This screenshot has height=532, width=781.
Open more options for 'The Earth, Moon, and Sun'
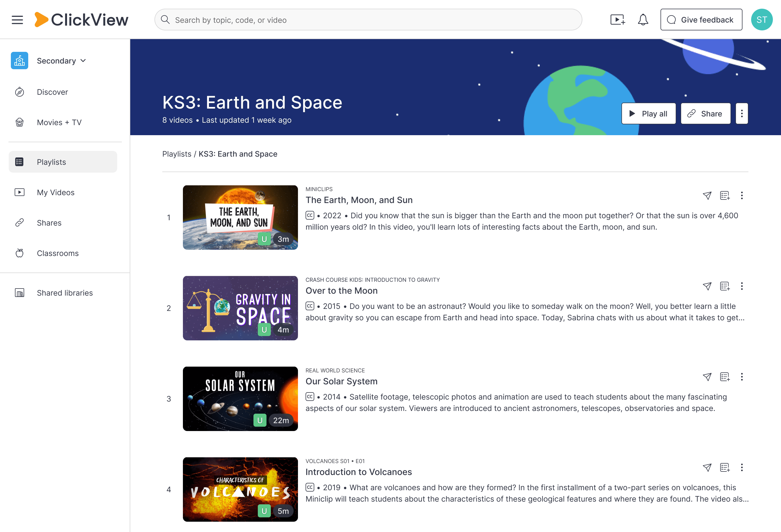pos(742,196)
